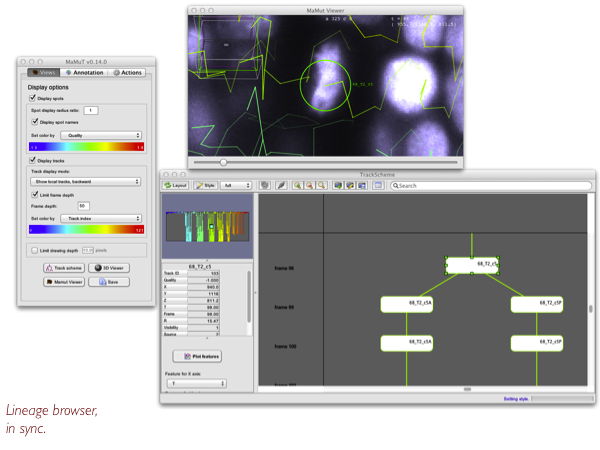Viewport: 600px width, 450px height.
Task: Switch to the Annotation tab
Action: pyautogui.click(x=86, y=73)
